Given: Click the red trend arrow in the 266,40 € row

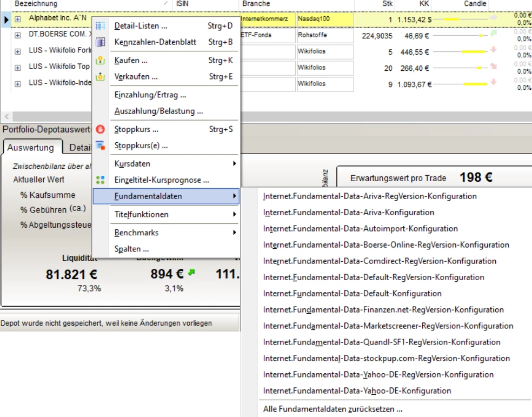Looking at the screenshot, I should click(493, 66).
